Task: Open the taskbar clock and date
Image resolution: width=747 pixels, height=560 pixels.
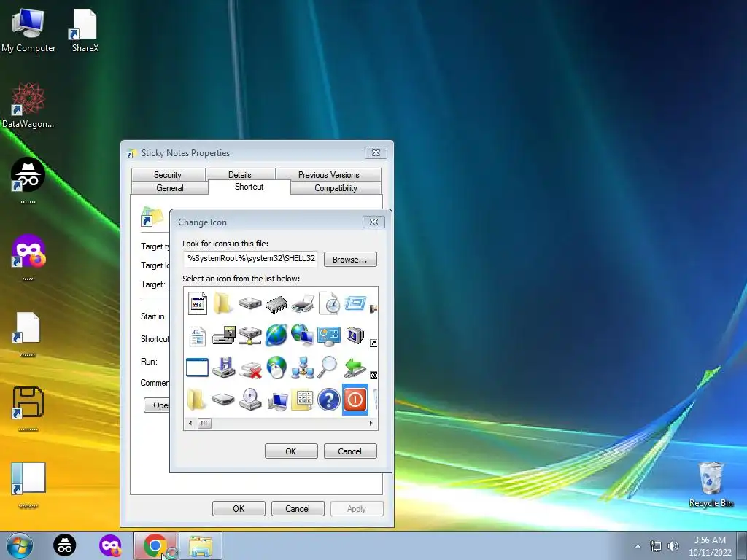Action: point(710,546)
